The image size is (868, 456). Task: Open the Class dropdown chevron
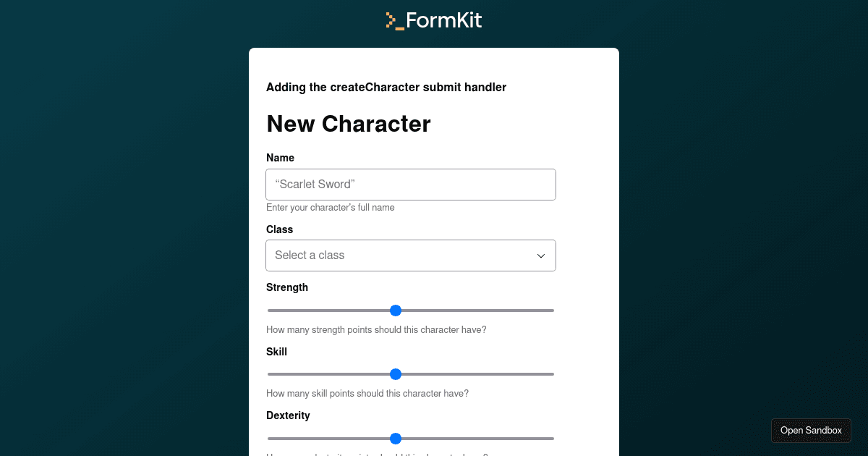click(540, 256)
